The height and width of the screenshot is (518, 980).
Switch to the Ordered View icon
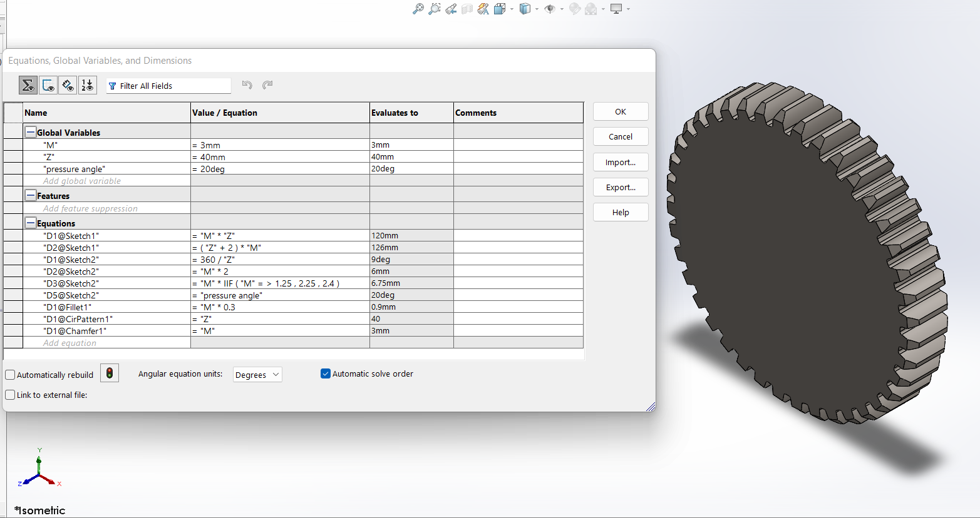pos(88,85)
